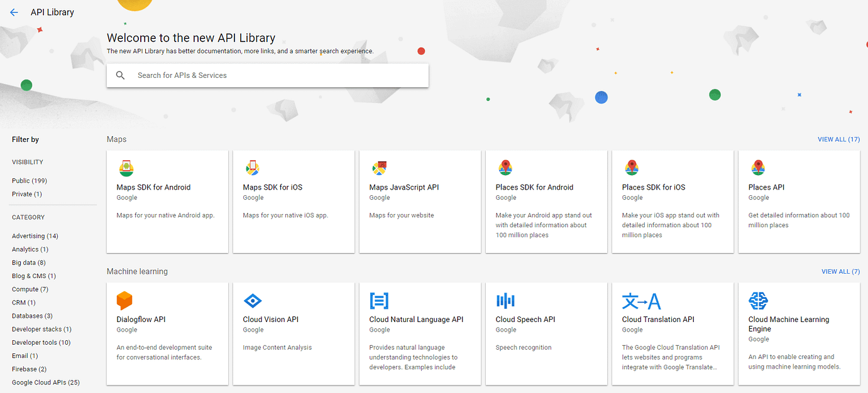Click the Cloud Machine Learning Engine brain icon

(758, 301)
